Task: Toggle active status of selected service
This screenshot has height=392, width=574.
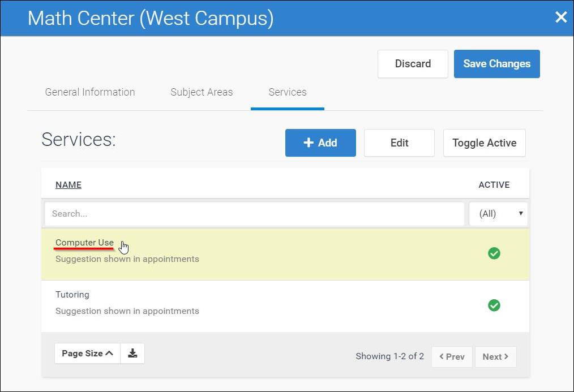Action: pos(484,143)
